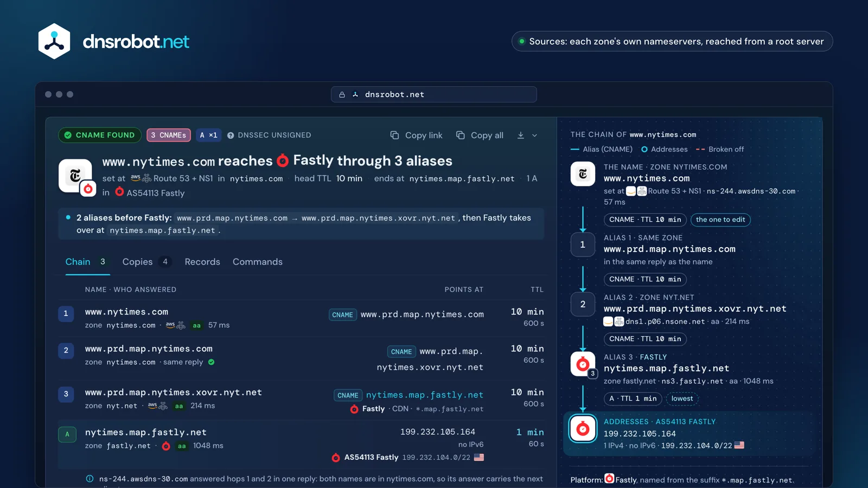Click the CNAME FOUND status badge
Image resolution: width=868 pixels, height=488 pixels.
click(x=100, y=135)
